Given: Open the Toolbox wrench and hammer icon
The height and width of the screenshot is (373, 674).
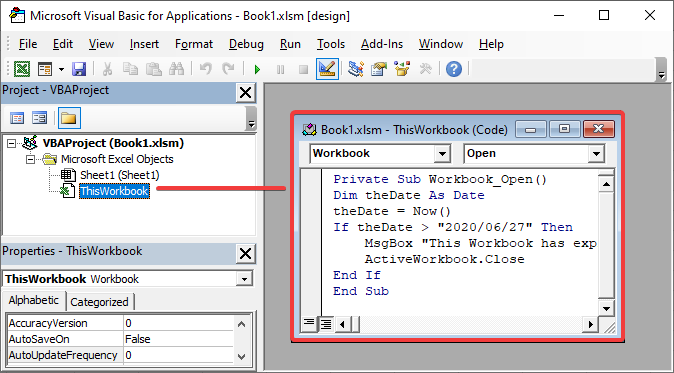Looking at the screenshot, I should click(x=425, y=69).
